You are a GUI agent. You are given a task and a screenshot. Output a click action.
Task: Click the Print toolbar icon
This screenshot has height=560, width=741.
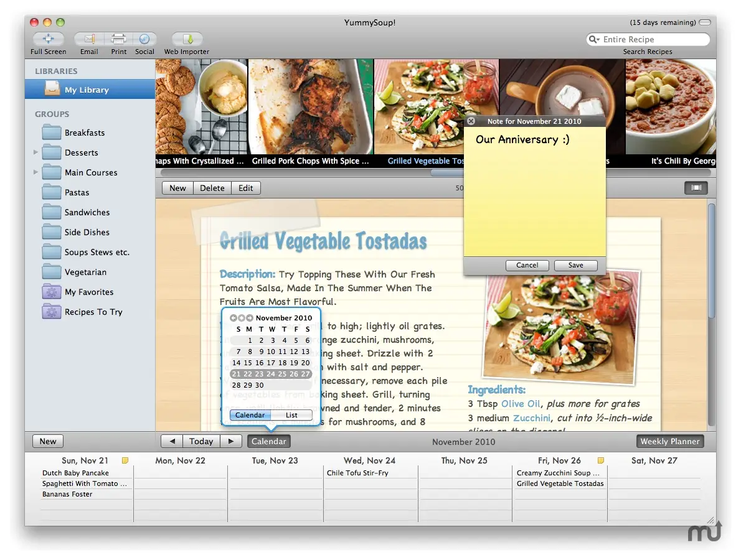tap(118, 39)
